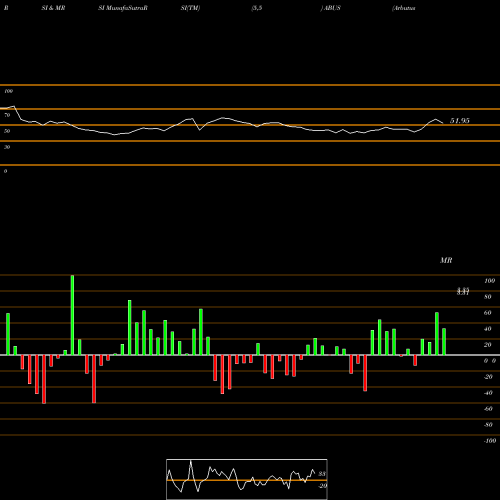Click the '70' label on RSI axis
This screenshot has width=500, height=500.
click(x=7, y=115)
